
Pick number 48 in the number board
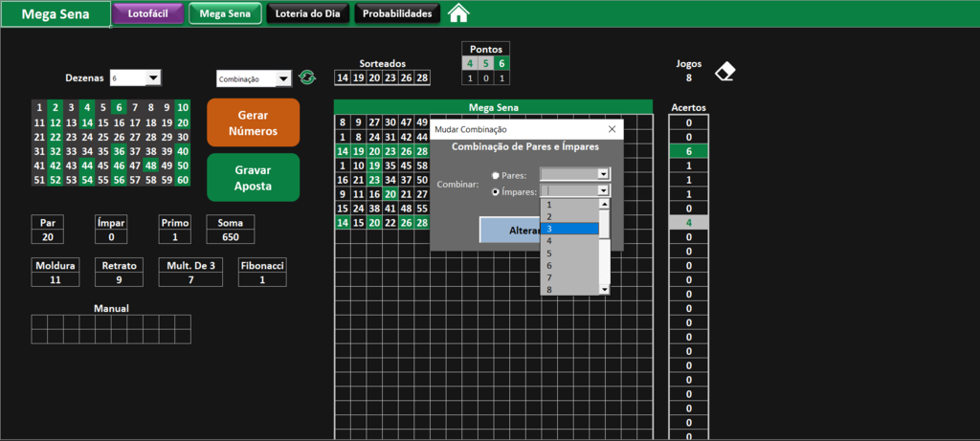coord(150,165)
